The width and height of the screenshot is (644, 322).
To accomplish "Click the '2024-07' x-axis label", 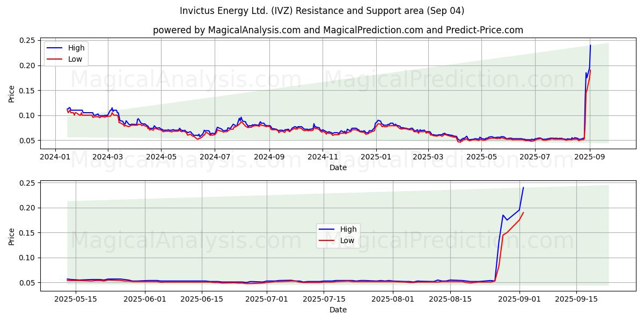I will point(215,157).
